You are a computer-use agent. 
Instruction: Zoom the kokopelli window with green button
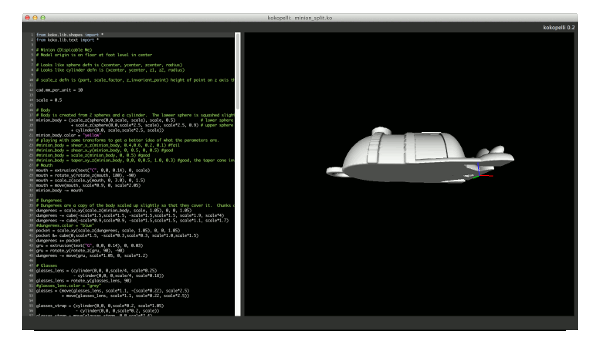click(x=43, y=18)
